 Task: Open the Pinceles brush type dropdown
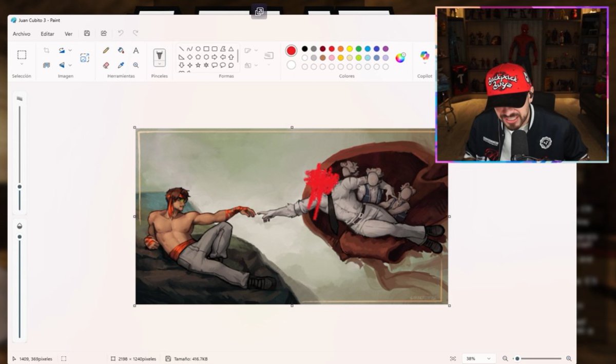pyautogui.click(x=160, y=65)
